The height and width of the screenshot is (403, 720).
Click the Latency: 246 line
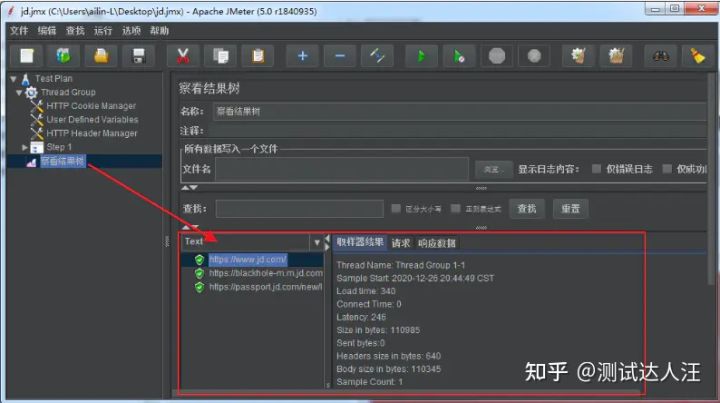coord(361,317)
